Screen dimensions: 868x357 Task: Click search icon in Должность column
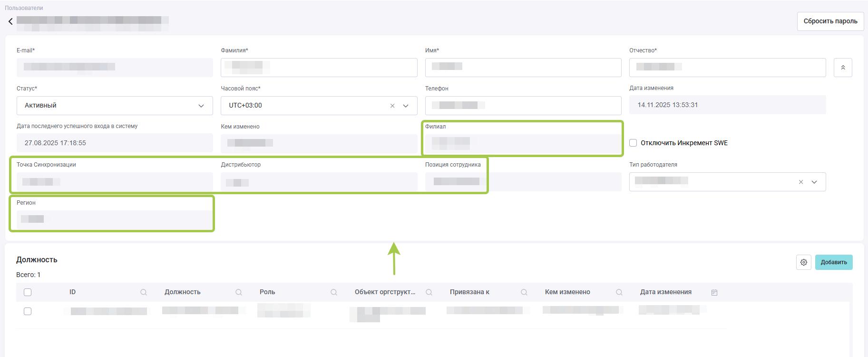[238, 292]
